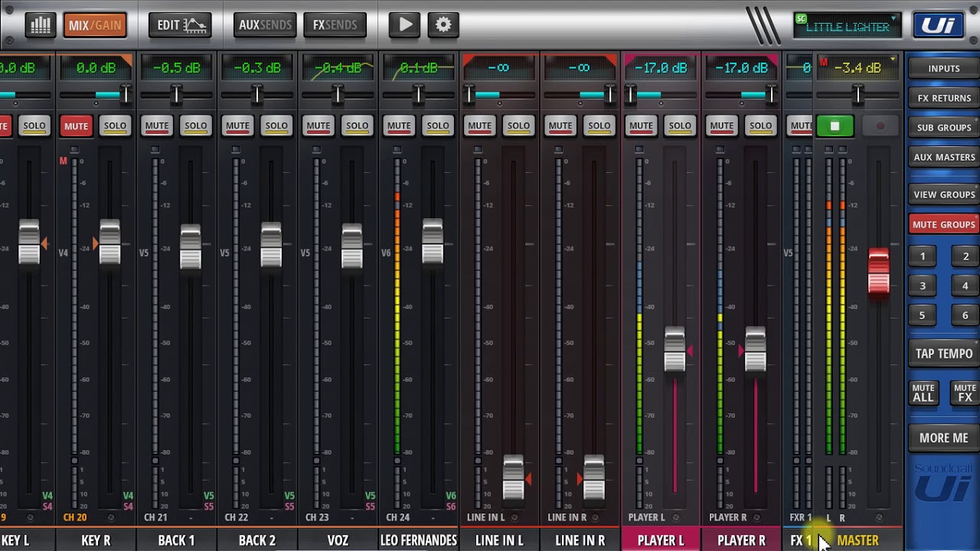This screenshot has height=551, width=980.
Task: Toggle mute group 5
Action: [923, 315]
